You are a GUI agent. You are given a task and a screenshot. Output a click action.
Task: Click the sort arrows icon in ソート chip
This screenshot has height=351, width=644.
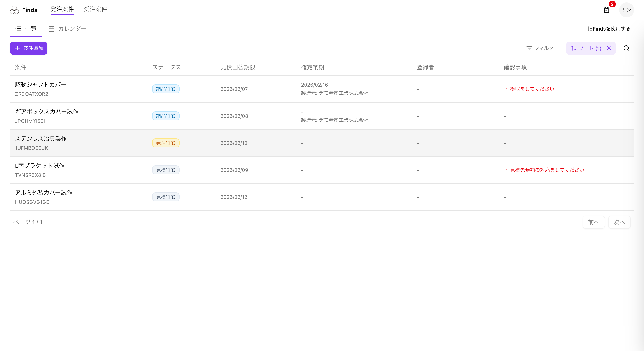pyautogui.click(x=574, y=48)
